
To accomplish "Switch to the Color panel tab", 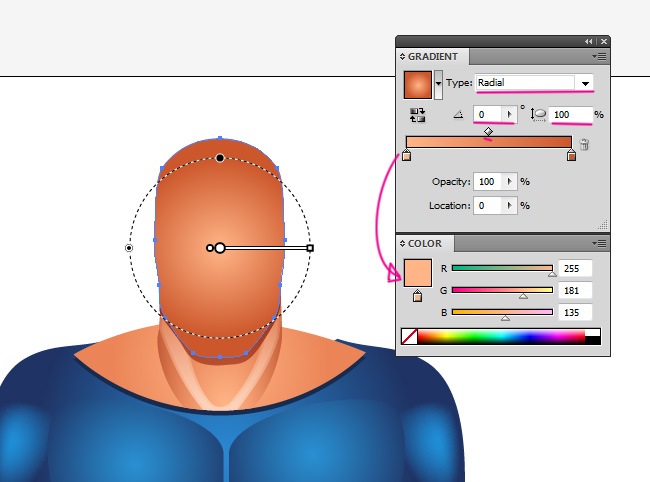I will tap(426, 243).
